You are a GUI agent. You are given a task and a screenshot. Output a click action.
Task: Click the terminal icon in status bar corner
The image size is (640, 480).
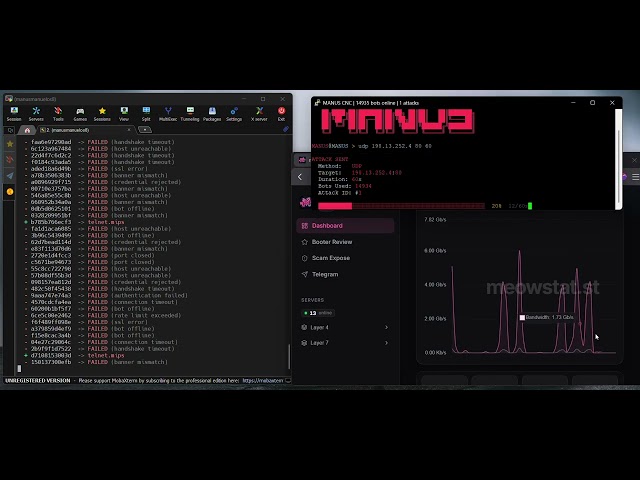point(288,380)
